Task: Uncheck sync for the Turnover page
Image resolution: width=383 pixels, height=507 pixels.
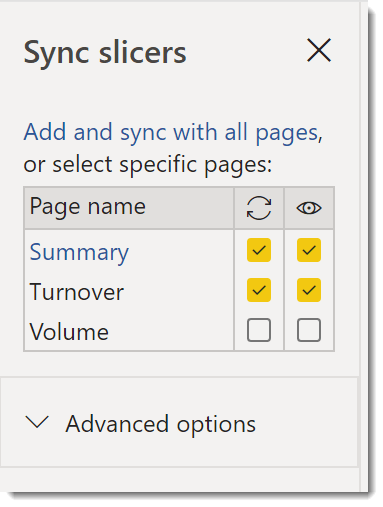Action: [x=259, y=290]
